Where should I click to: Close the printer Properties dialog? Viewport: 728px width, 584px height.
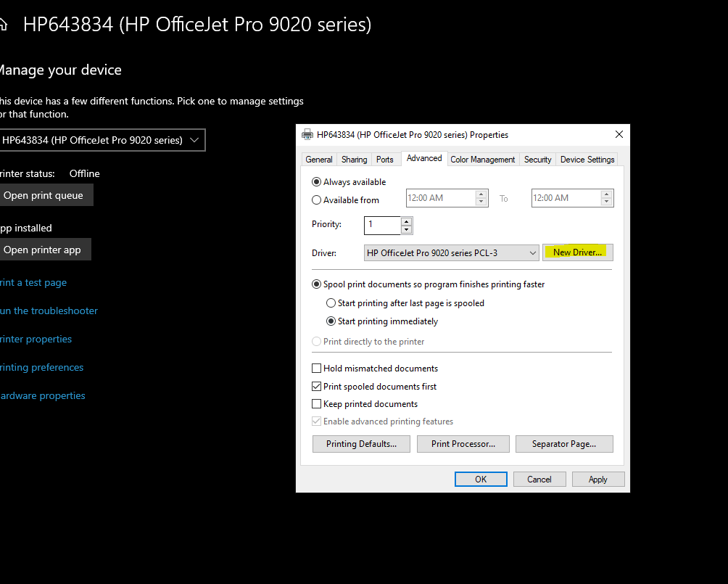(x=619, y=134)
